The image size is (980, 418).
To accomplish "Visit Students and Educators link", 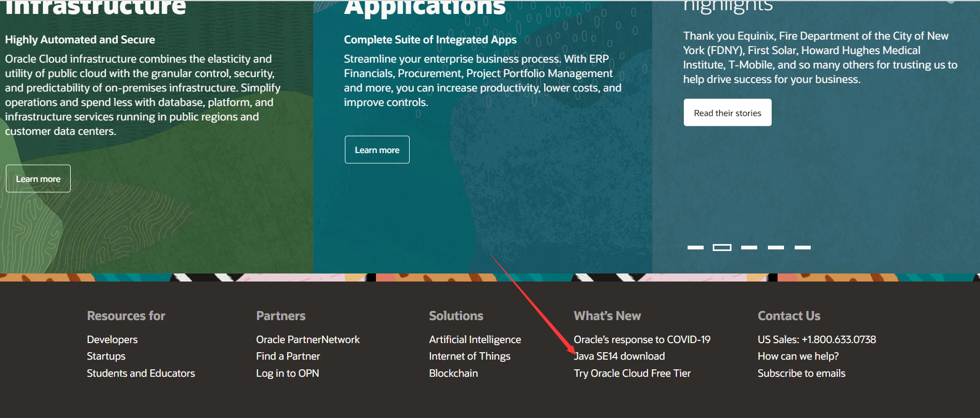I will click(141, 373).
